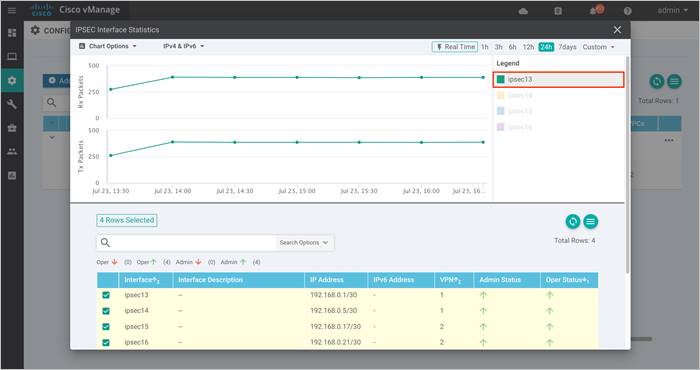Viewport: 700px width, 370px height.
Task: Open the table options menu icon in the dialog
Action: [x=591, y=221]
